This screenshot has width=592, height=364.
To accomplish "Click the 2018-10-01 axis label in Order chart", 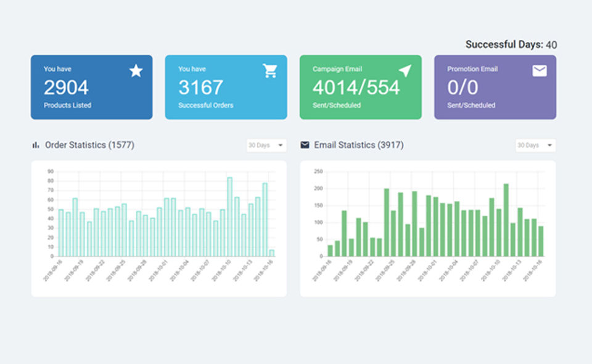I will [158, 271].
